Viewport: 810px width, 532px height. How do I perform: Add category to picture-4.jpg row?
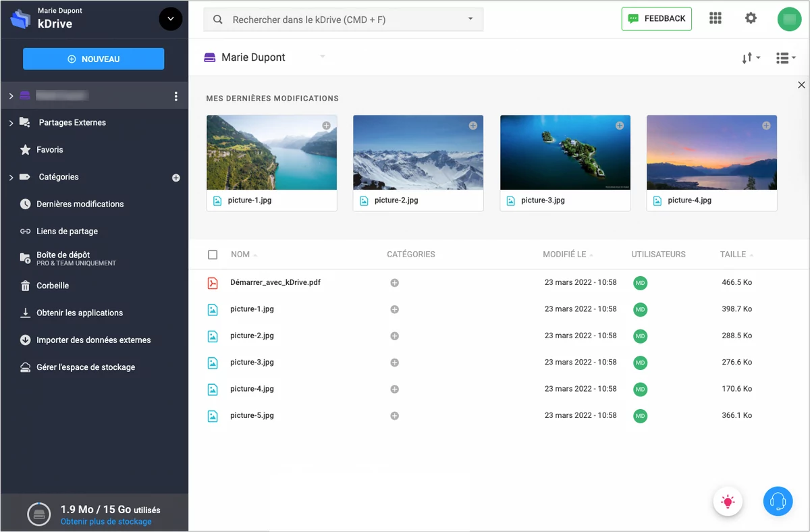click(x=395, y=390)
